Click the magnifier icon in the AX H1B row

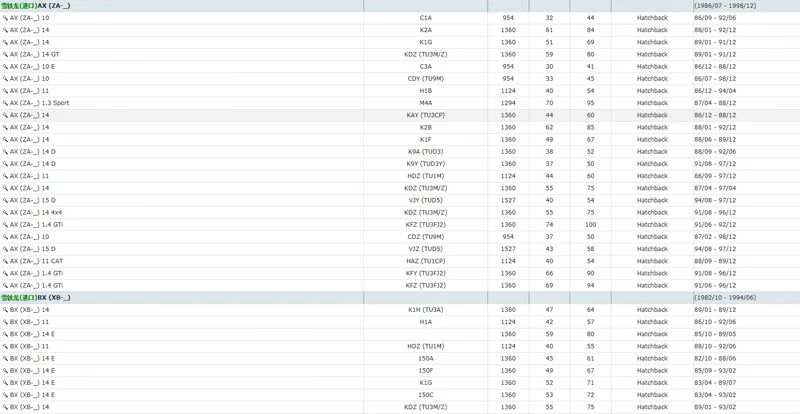pos(5,91)
